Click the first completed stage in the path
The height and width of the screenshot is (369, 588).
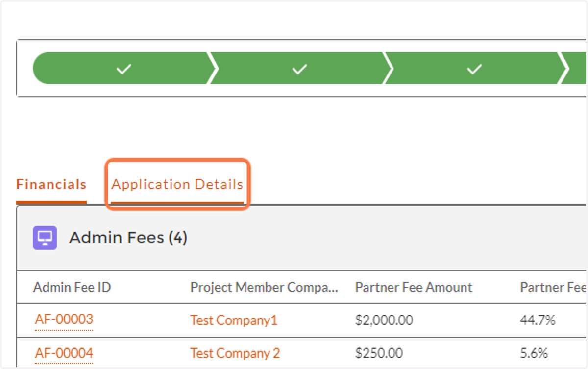[x=124, y=69]
